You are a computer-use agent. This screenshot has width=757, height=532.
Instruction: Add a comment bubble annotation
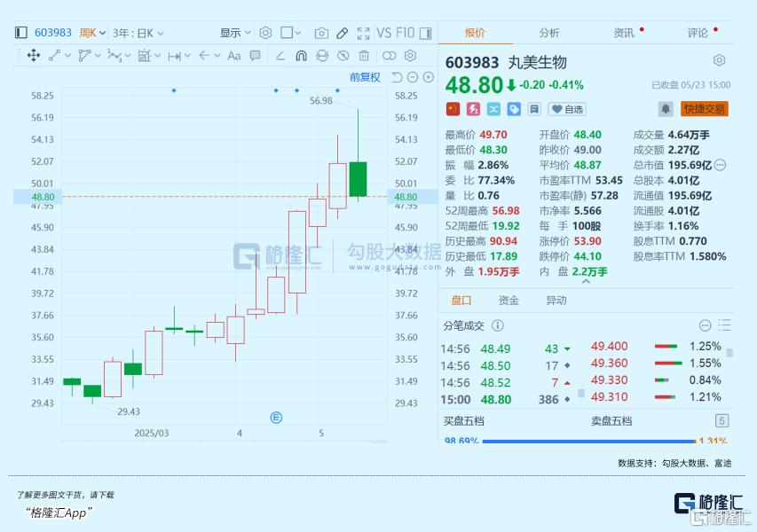pyautogui.click(x=256, y=56)
